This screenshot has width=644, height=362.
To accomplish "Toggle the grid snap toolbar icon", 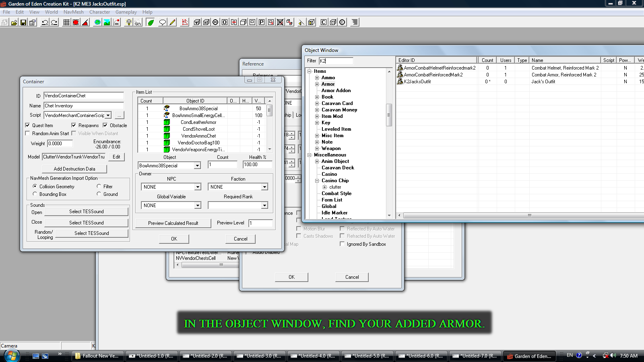I will 66,23.
